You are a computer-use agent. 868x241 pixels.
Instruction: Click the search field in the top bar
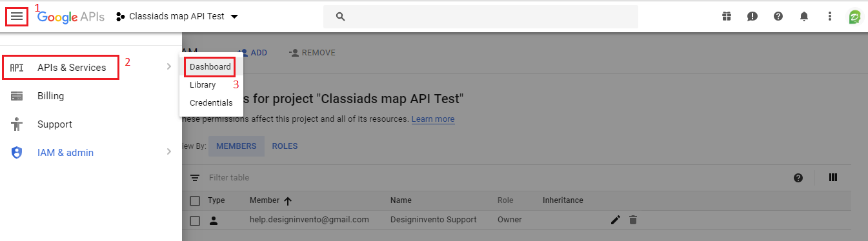[x=481, y=17]
